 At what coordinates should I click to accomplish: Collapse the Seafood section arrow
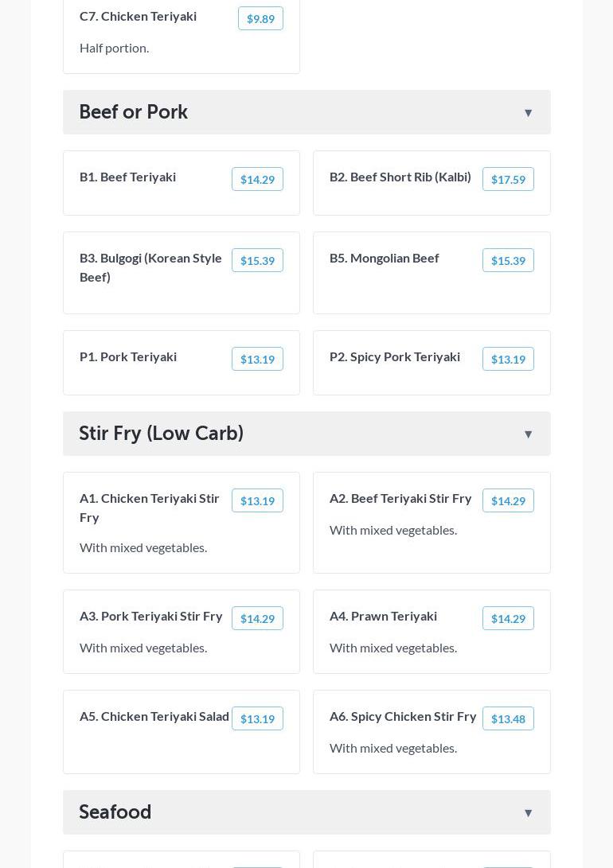[x=528, y=813]
